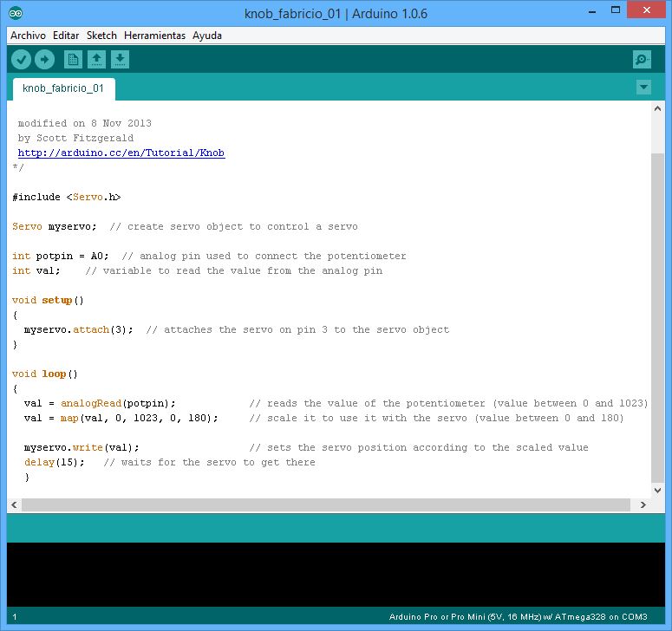Select the knob_fabricio_01 tab

click(x=63, y=88)
